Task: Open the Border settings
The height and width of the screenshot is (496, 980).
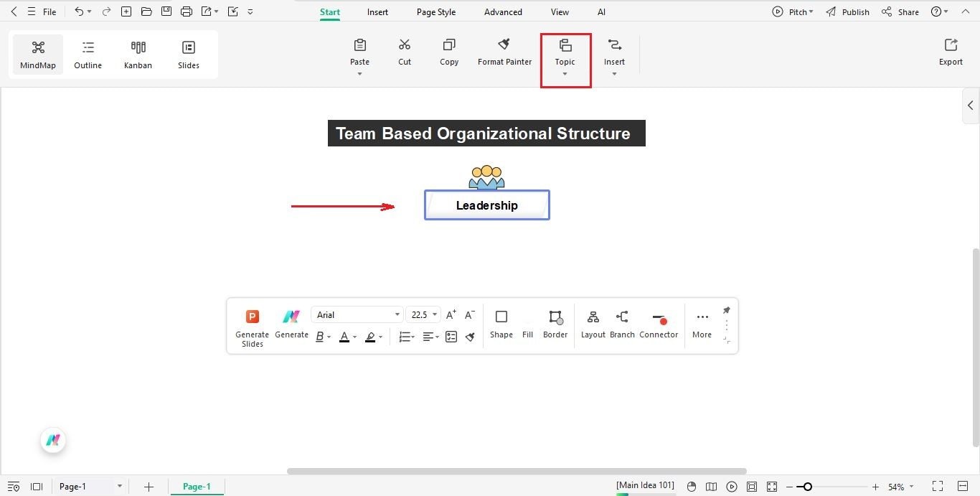Action: tap(555, 324)
